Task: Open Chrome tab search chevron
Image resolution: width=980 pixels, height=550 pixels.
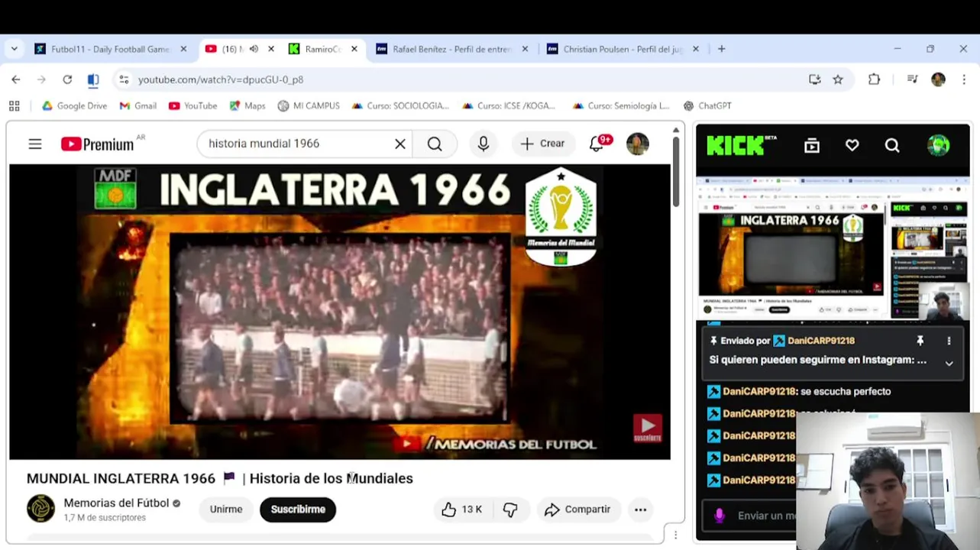Action: [x=15, y=49]
